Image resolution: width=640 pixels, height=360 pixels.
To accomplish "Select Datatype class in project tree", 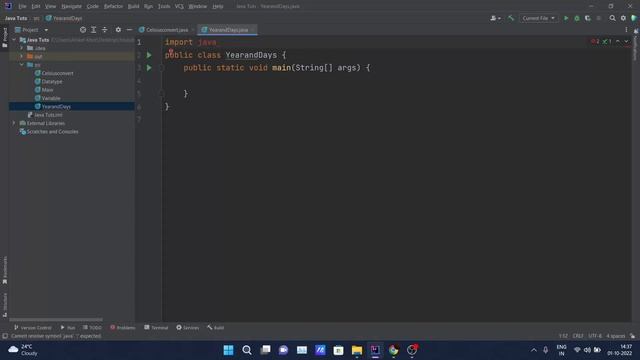I will (x=52, y=82).
